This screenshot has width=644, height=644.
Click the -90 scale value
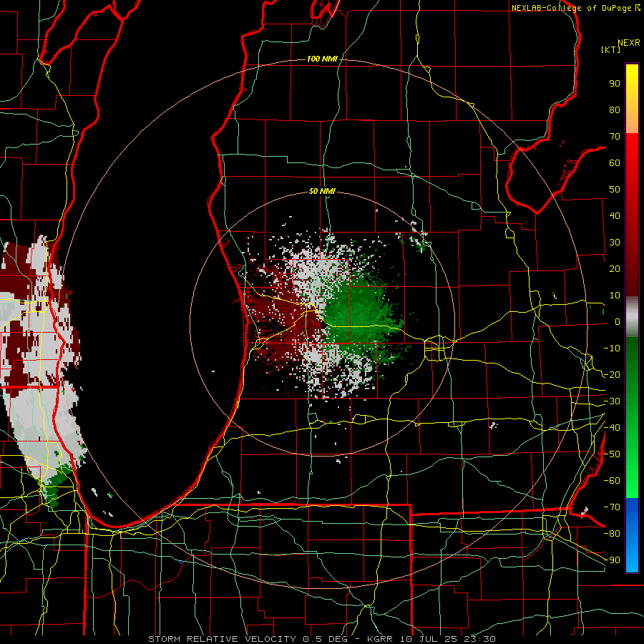[612, 560]
